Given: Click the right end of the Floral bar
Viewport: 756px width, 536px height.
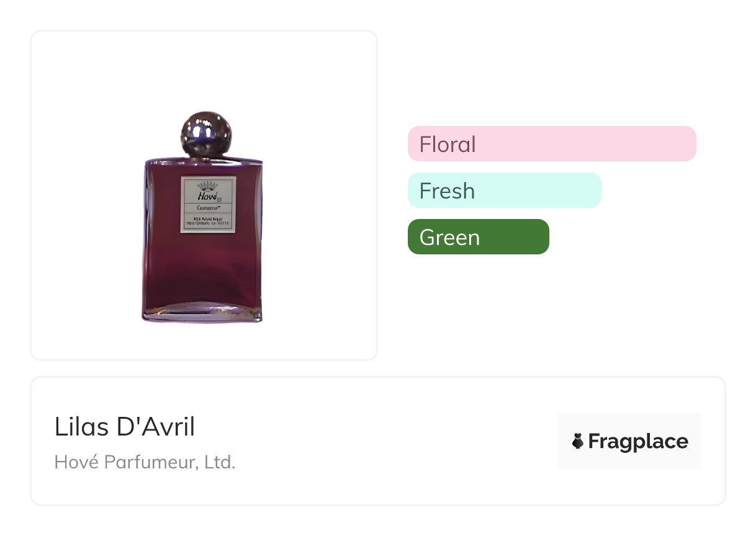Looking at the screenshot, I should (x=688, y=144).
